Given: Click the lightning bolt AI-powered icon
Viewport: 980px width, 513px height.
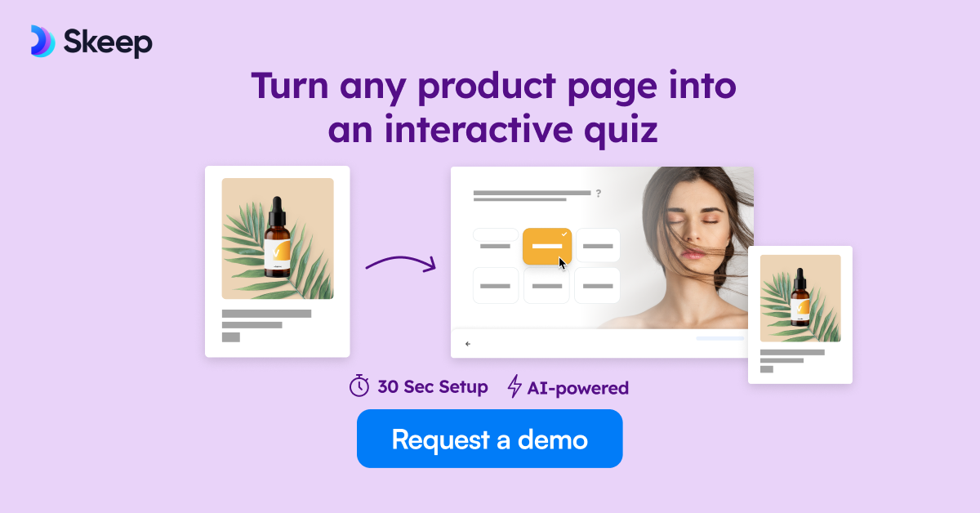Looking at the screenshot, I should tap(514, 387).
